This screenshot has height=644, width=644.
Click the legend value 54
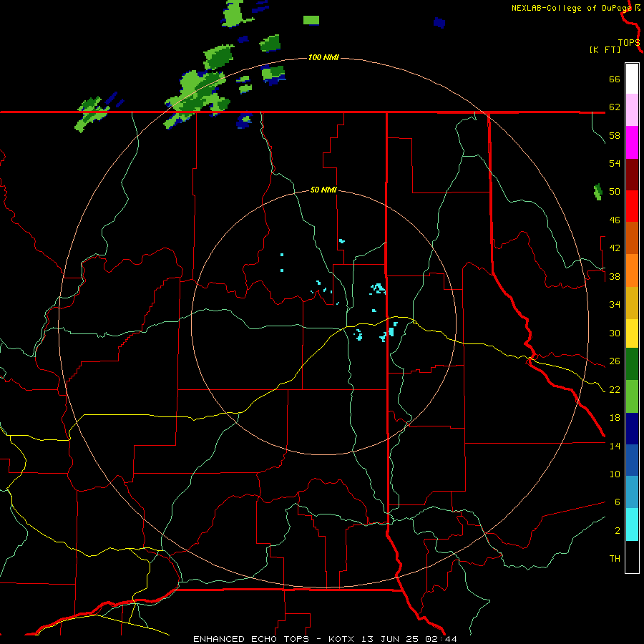(615, 163)
